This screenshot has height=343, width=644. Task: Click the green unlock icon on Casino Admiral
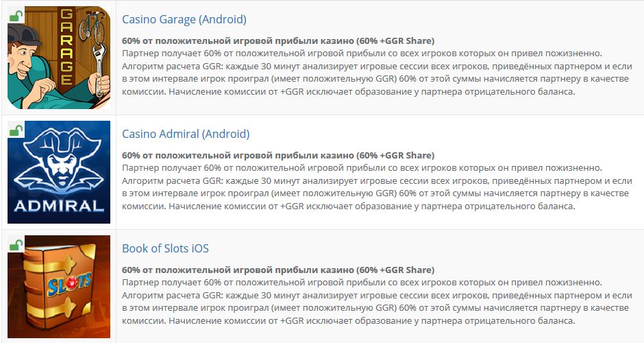click(16, 129)
